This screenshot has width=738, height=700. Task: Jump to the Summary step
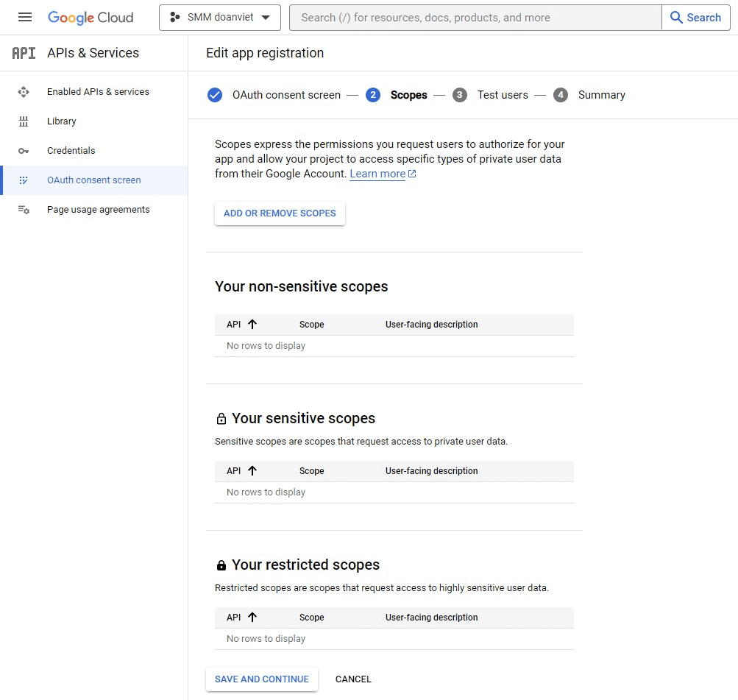pos(601,95)
